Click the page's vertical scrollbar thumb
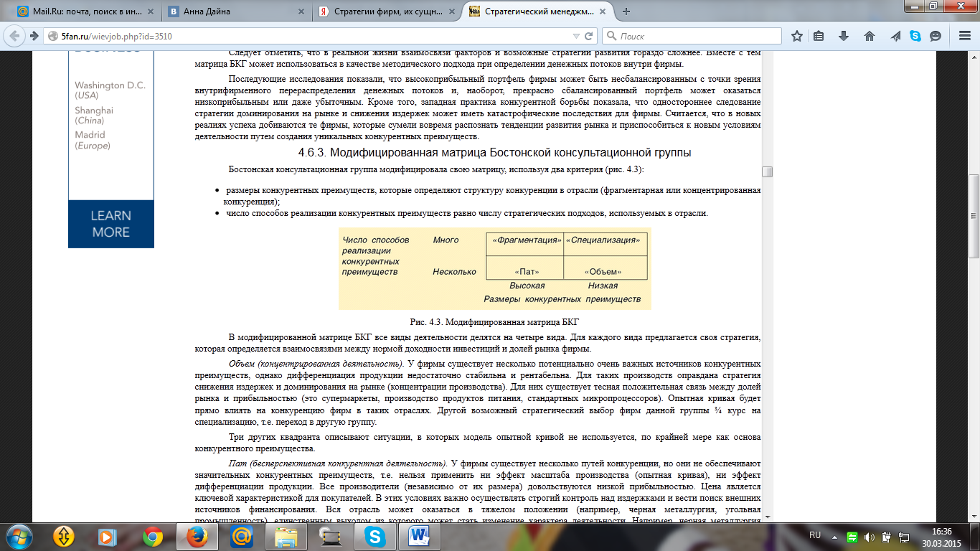This screenshot has width=980, height=551. [x=974, y=216]
